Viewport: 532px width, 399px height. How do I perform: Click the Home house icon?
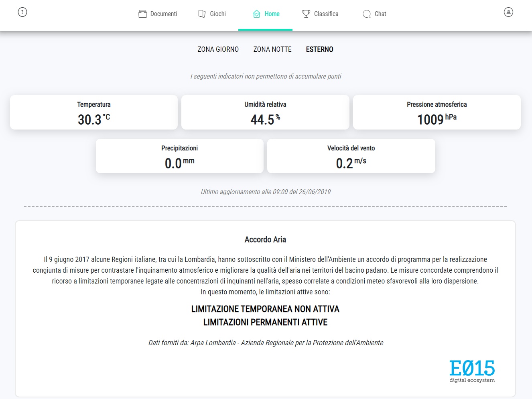(x=257, y=14)
